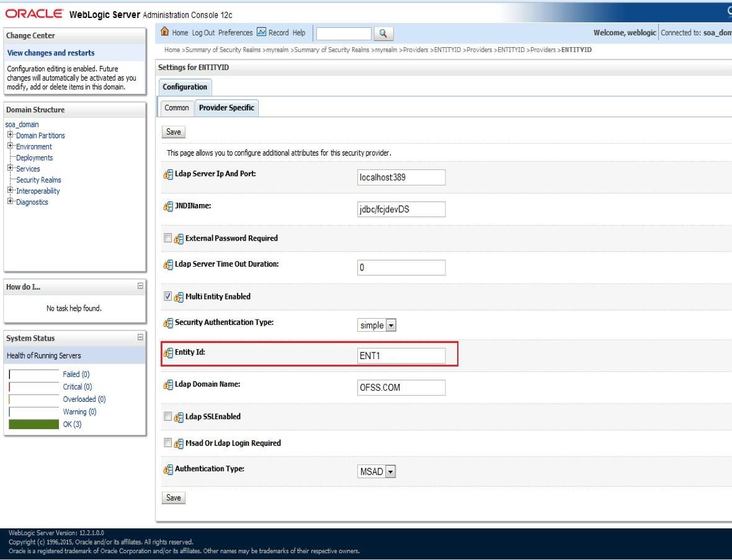The image size is (732, 560).
Task: Open Preferences in the toolbar
Action: (235, 33)
